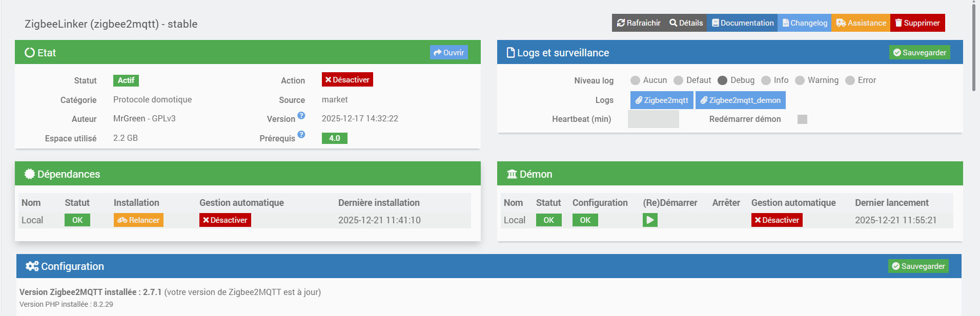The height and width of the screenshot is (316, 980).
Task: Open plugin Détails
Action: pos(686,23)
